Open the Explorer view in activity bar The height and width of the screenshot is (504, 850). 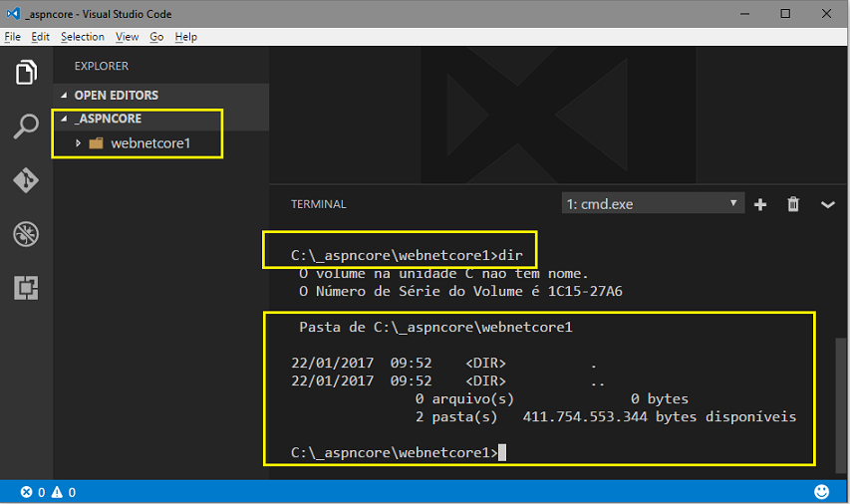coord(26,72)
